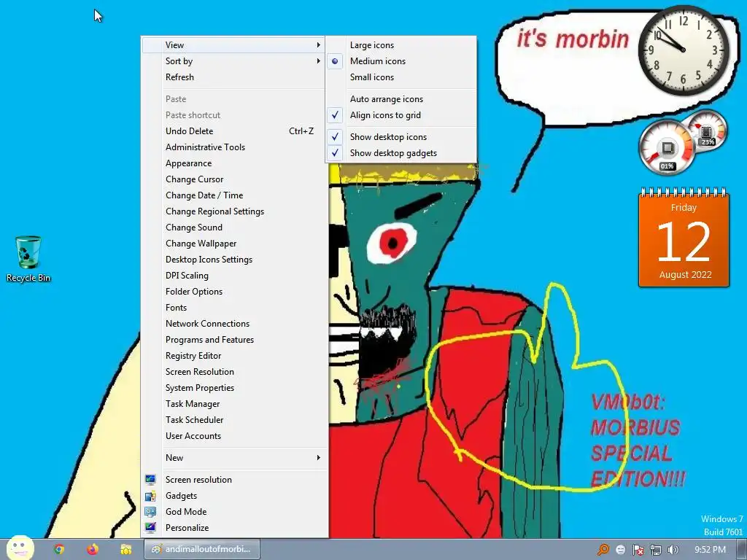Open the folder icon pinned on taskbar
Viewport: 747px width, 560px height.
click(x=125, y=549)
